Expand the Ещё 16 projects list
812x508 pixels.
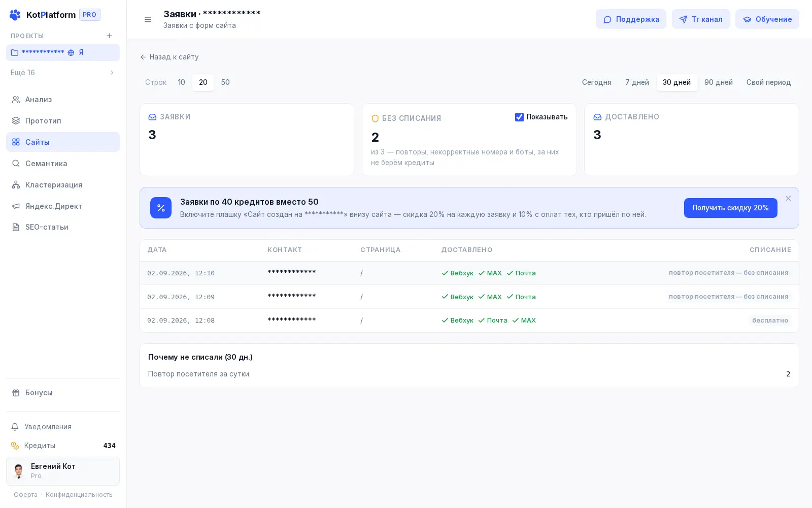(x=63, y=73)
